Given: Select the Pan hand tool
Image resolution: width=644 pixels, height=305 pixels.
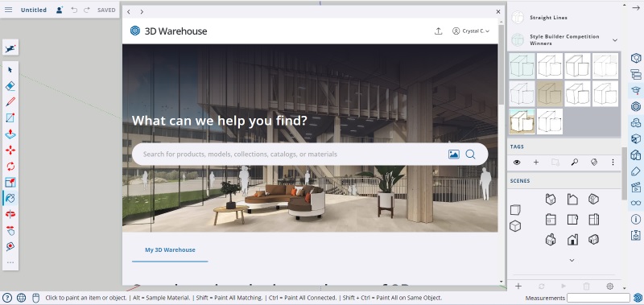Looking at the screenshot, I should (10, 230).
